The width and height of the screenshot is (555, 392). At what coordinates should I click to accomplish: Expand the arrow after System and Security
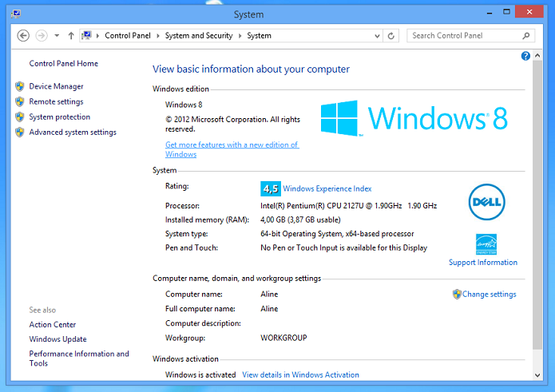click(x=240, y=36)
